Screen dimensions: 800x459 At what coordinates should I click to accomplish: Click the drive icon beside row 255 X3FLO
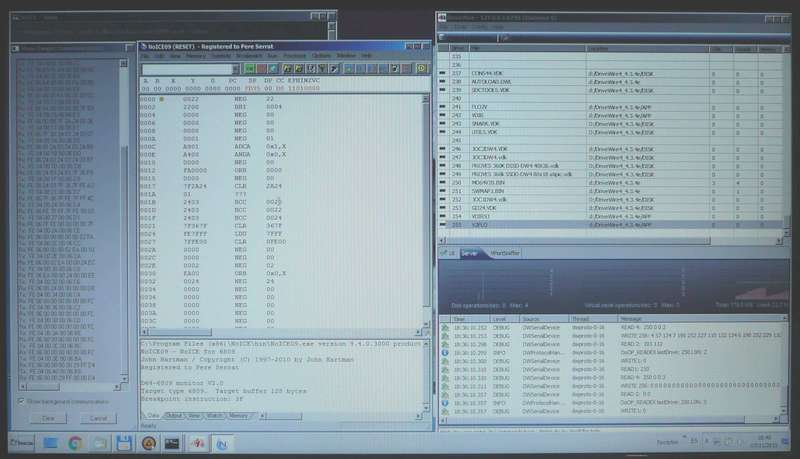[x=445, y=226]
